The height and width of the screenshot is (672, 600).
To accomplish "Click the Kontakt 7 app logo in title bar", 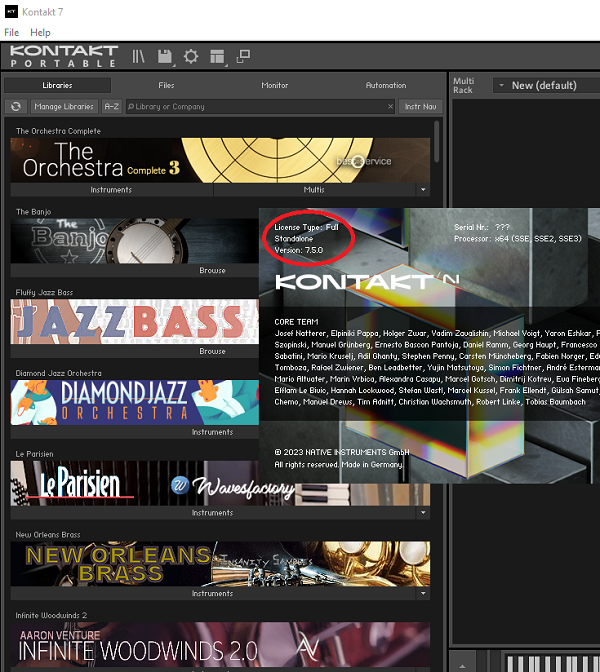I will click(11, 12).
